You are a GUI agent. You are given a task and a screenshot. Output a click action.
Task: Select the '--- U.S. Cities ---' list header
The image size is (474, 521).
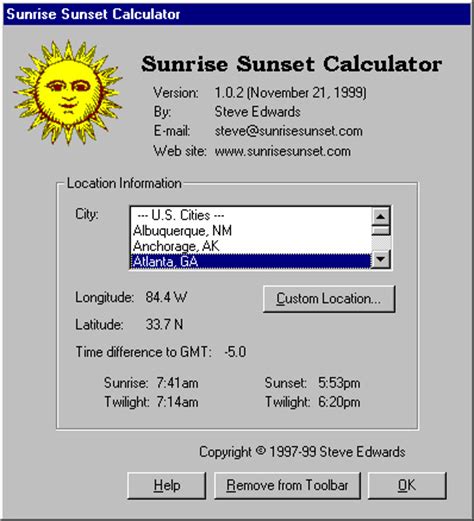click(x=250, y=215)
